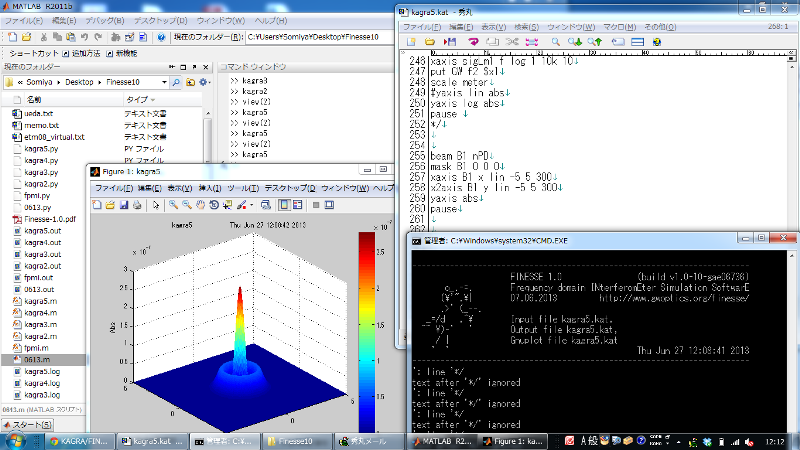Click the figure colorbar gradient
800x450 pixels.
pos(366,332)
